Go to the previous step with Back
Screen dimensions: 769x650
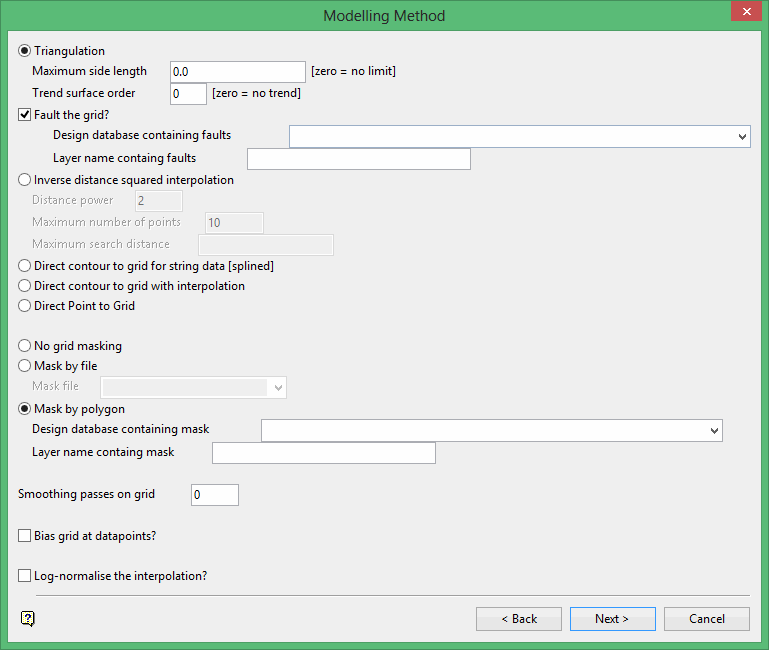[x=519, y=619]
